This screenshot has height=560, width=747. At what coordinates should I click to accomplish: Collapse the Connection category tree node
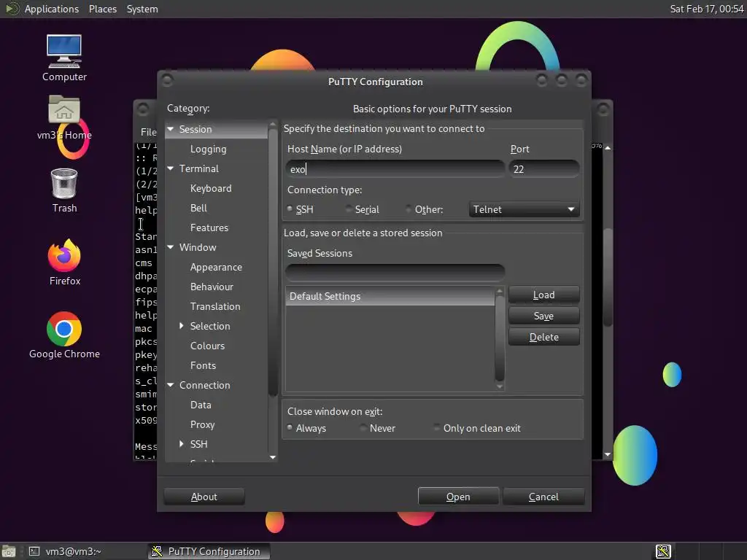point(171,385)
